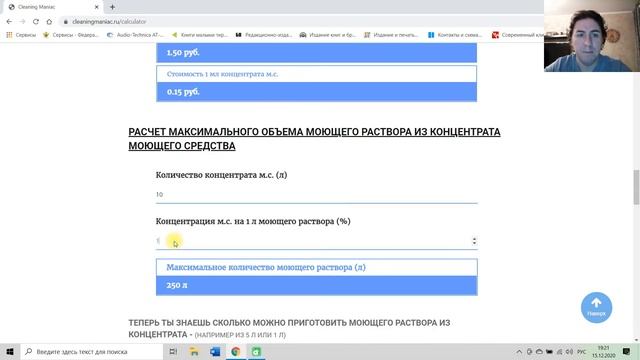Click the Windows taskbar search box
Viewport: 640px width, 360px height.
(91, 351)
